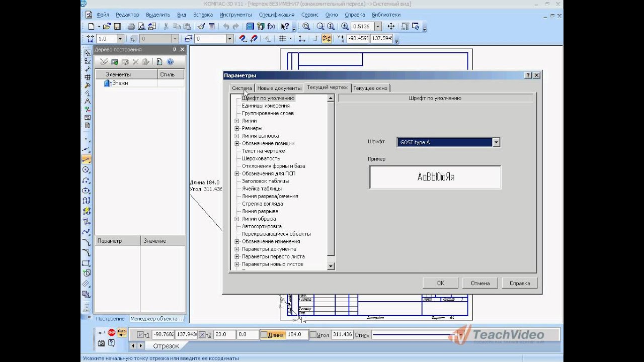This screenshot has width=644, height=362.
Task: Select Автосортировка in the settings tree
Action: coord(262,226)
